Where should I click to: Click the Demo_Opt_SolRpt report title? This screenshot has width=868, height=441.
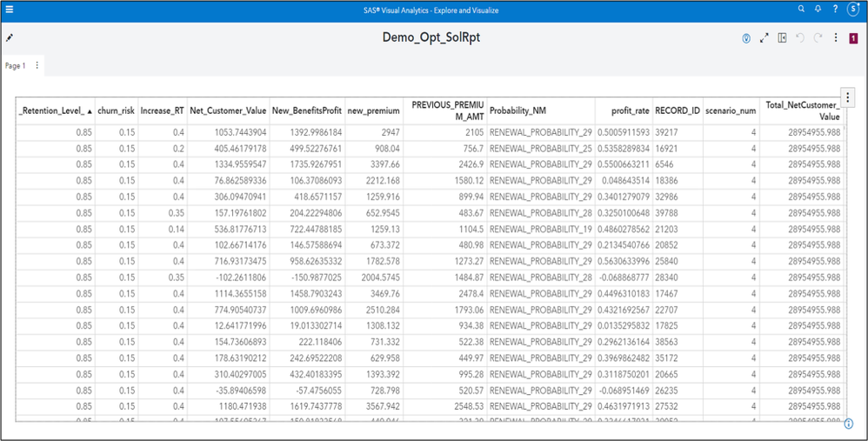pyautogui.click(x=431, y=37)
